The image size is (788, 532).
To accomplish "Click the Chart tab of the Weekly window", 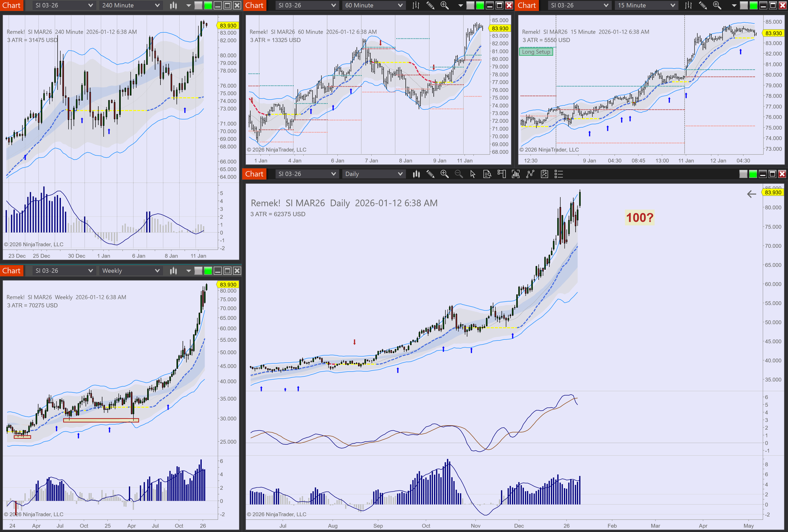I will (11, 271).
